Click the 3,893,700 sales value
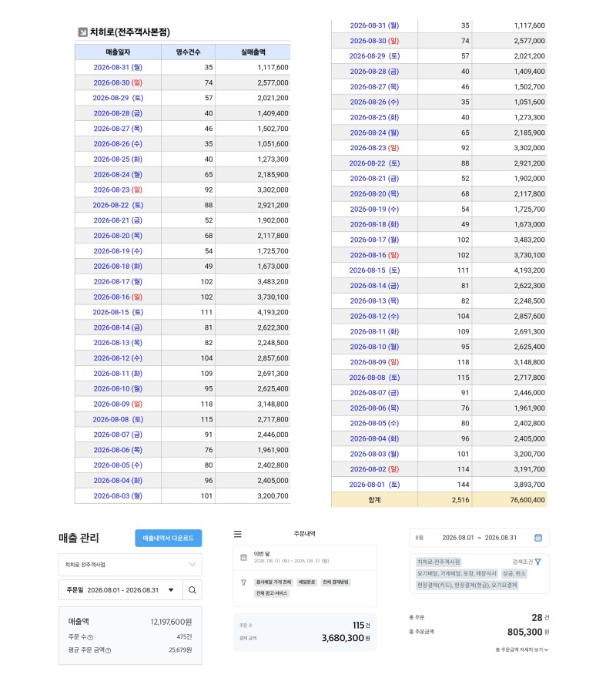The height and width of the screenshot is (688, 616). pos(530,485)
